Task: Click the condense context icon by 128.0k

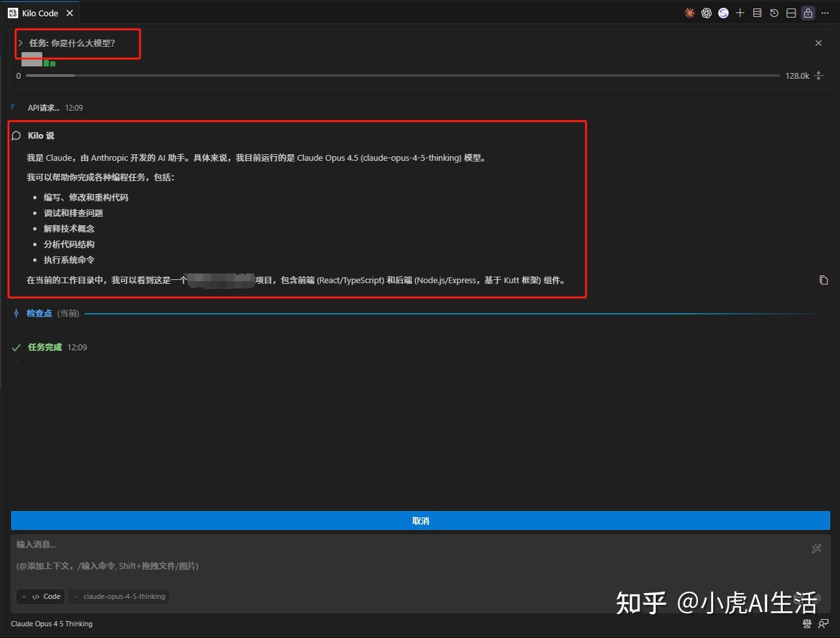Action: coord(819,76)
